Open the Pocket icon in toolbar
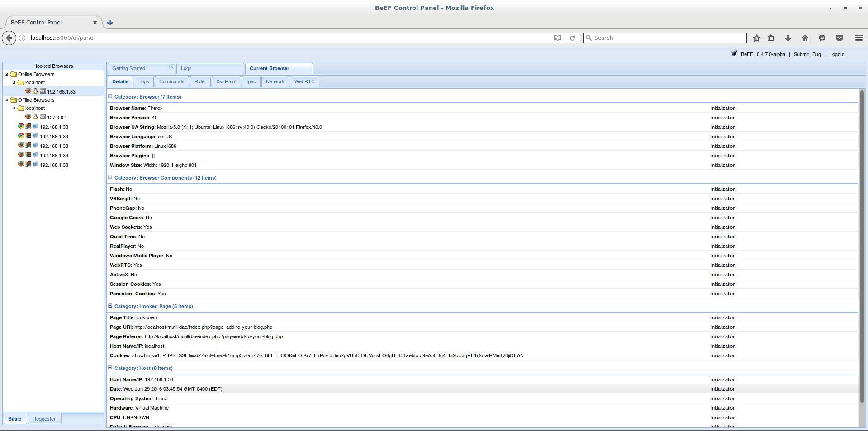 coord(839,38)
